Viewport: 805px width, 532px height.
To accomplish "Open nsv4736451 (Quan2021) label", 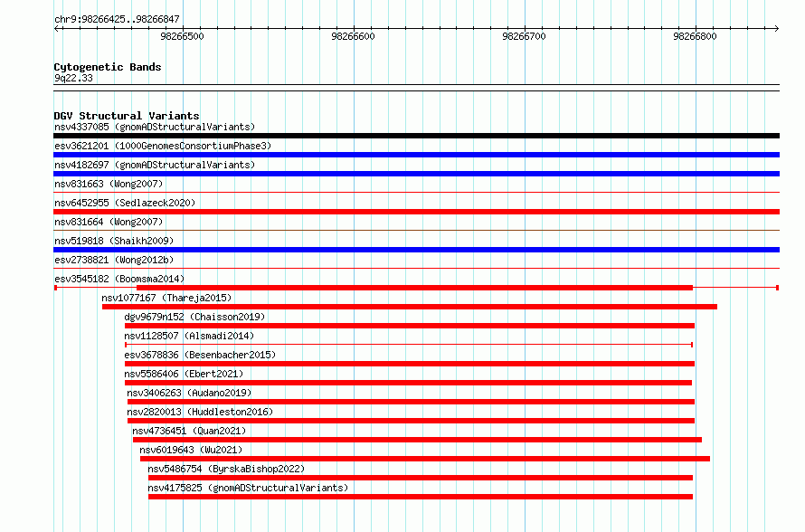I will (x=189, y=431).
